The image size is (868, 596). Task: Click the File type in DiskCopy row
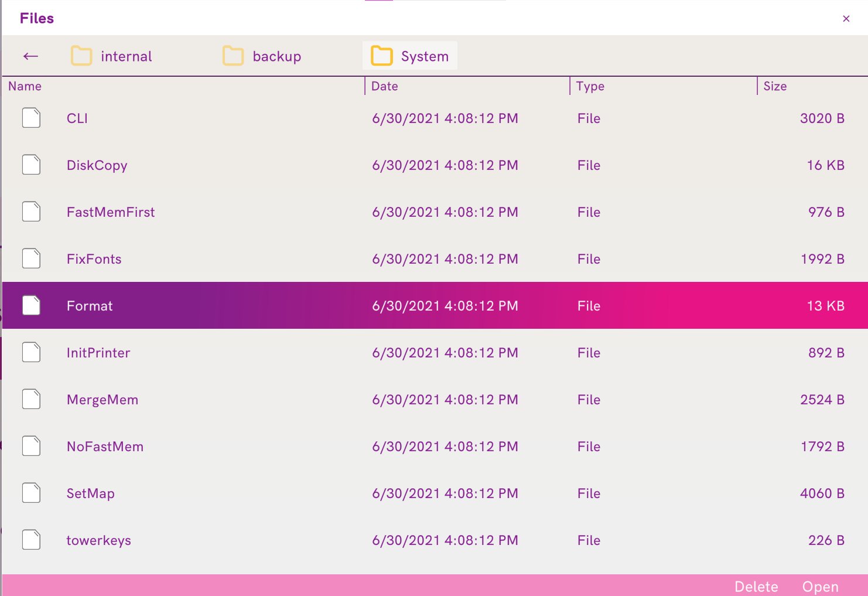pos(589,165)
